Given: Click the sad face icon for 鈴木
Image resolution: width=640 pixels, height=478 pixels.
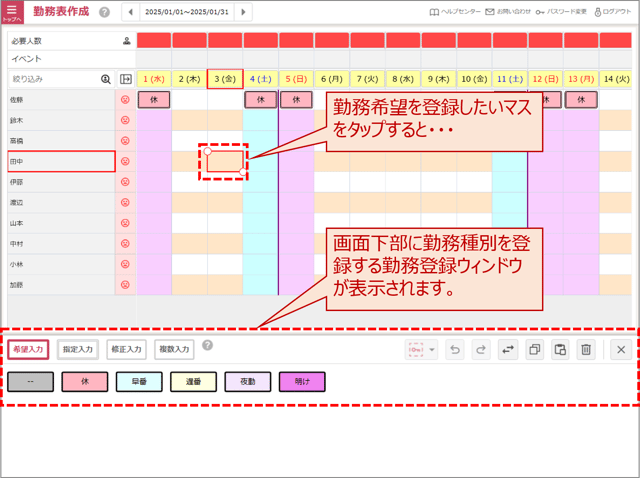Looking at the screenshot, I should tap(125, 120).
